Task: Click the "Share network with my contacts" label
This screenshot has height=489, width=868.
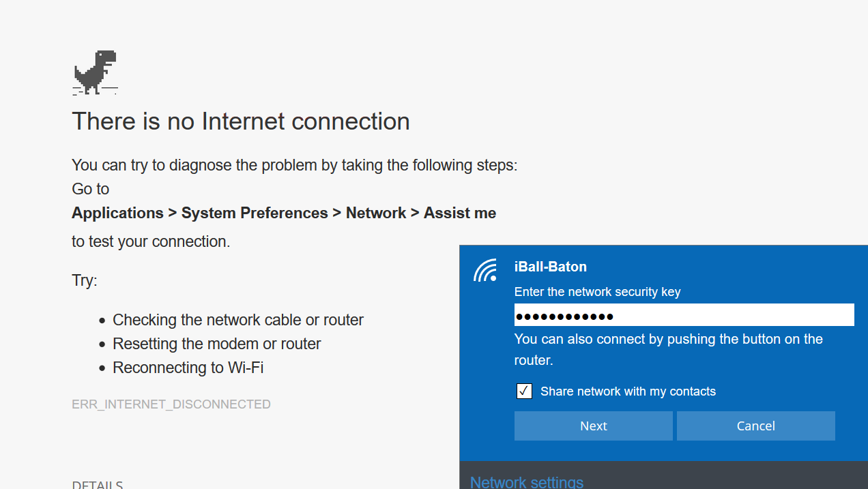Action: [x=628, y=391]
